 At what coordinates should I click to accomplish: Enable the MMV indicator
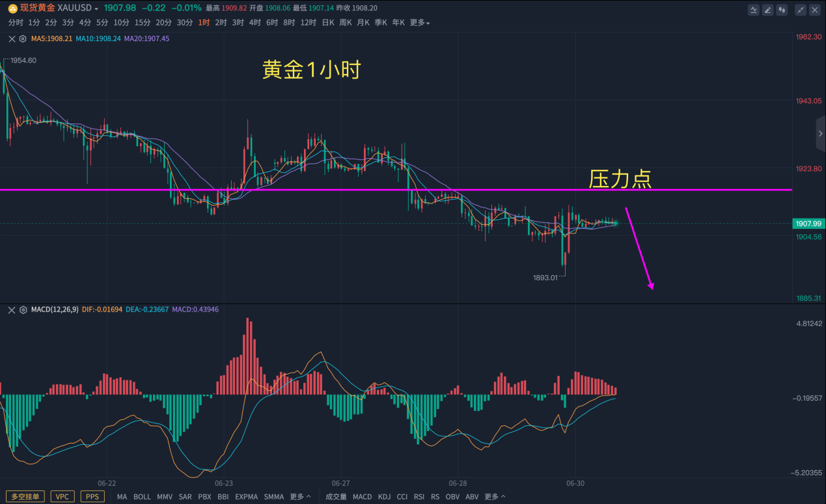point(165,497)
